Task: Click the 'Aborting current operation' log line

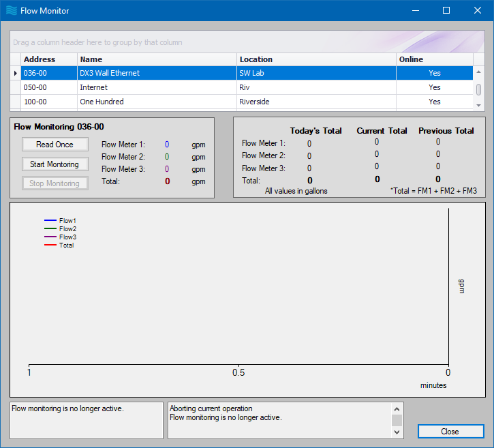Action: (x=211, y=408)
